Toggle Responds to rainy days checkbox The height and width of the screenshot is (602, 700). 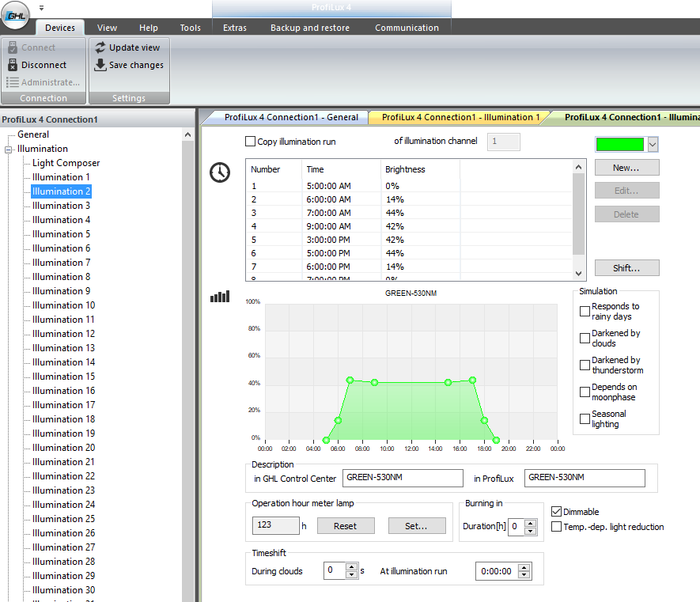(x=585, y=311)
